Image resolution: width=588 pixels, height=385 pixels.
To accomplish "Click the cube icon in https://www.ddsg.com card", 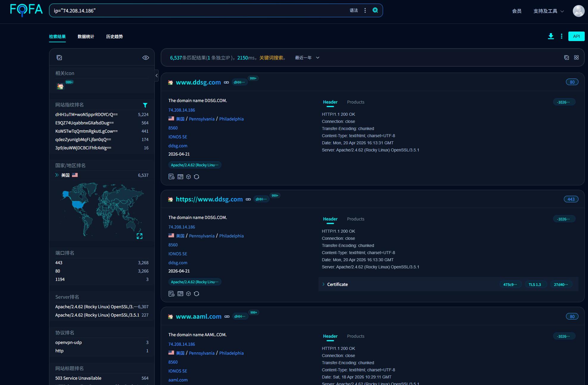I will (x=188, y=294).
